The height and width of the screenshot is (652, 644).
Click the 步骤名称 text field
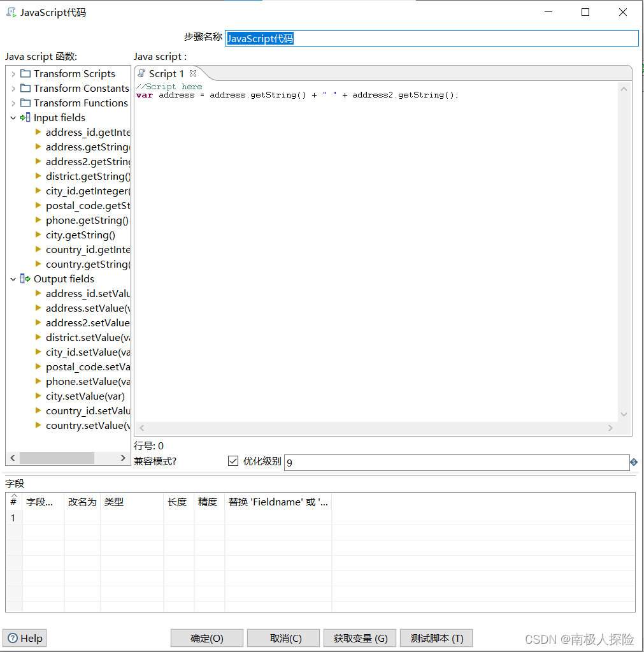[432, 38]
